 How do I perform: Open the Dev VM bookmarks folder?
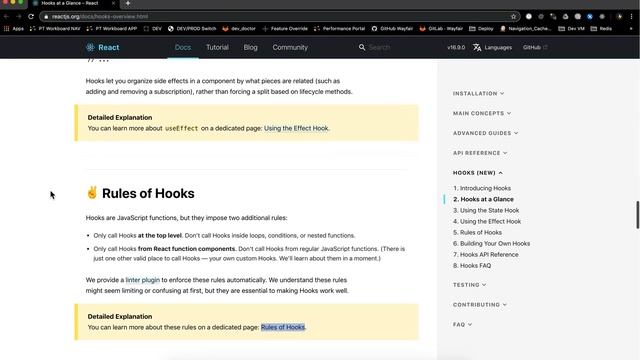pyautogui.click(x=571, y=29)
